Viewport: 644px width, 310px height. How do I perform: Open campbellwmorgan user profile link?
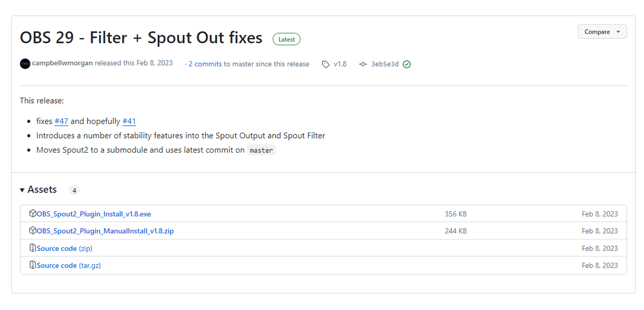63,63
